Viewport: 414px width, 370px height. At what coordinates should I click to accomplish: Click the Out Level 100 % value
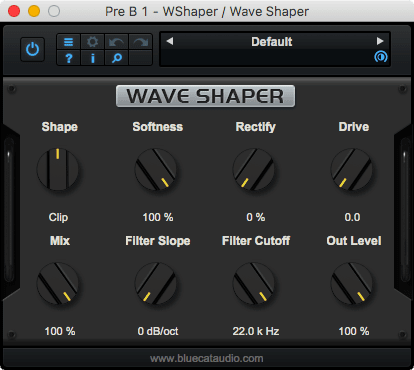(354, 331)
